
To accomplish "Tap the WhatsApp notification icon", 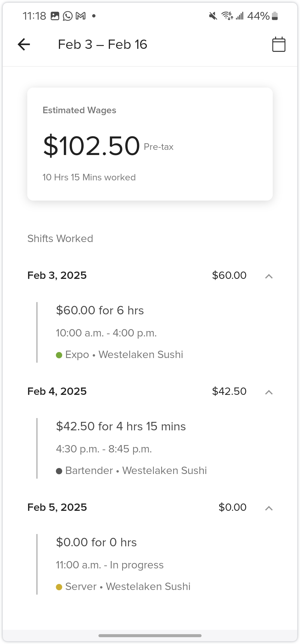I will [x=68, y=16].
